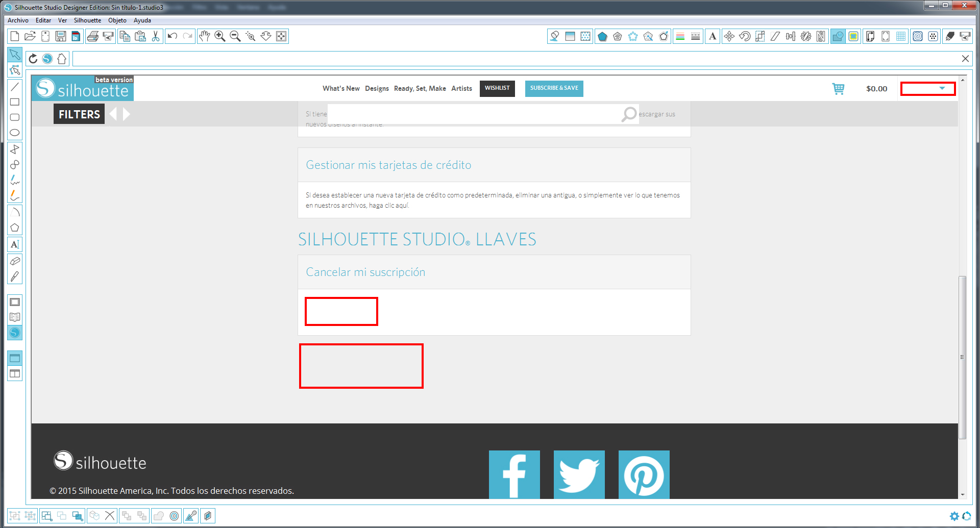This screenshot has height=528, width=980.
Task: Select the Rectangle drawing tool
Action: click(x=15, y=102)
